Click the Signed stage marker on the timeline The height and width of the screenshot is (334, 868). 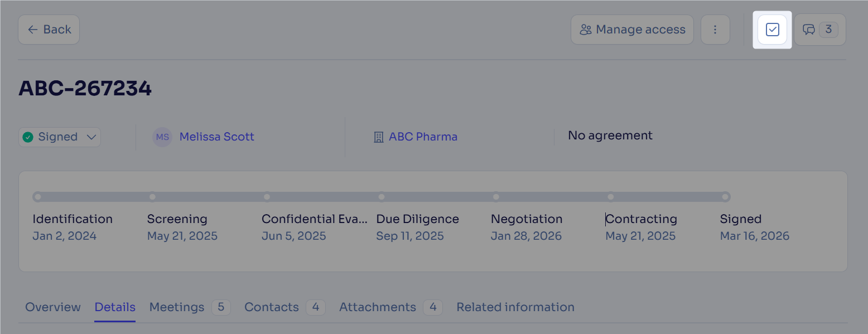(725, 197)
